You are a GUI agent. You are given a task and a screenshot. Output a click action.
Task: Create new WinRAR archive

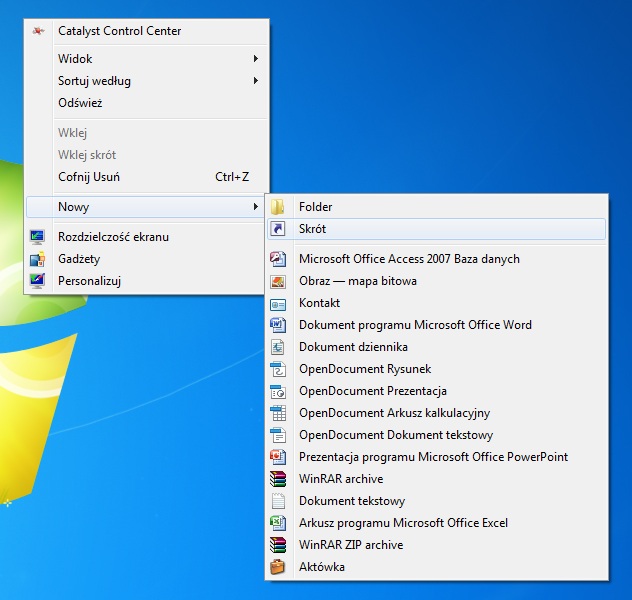point(437,479)
